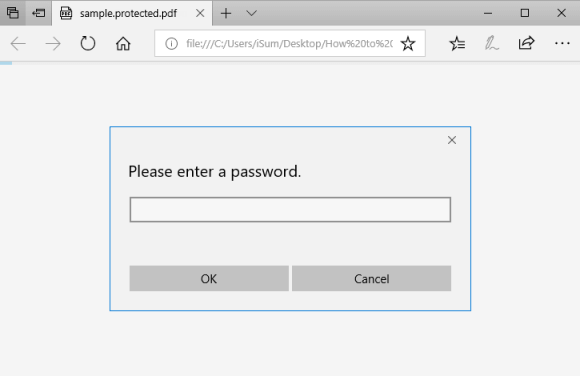Open Settings and more menu
Screen dimensions: 580x376
[x=562, y=44]
